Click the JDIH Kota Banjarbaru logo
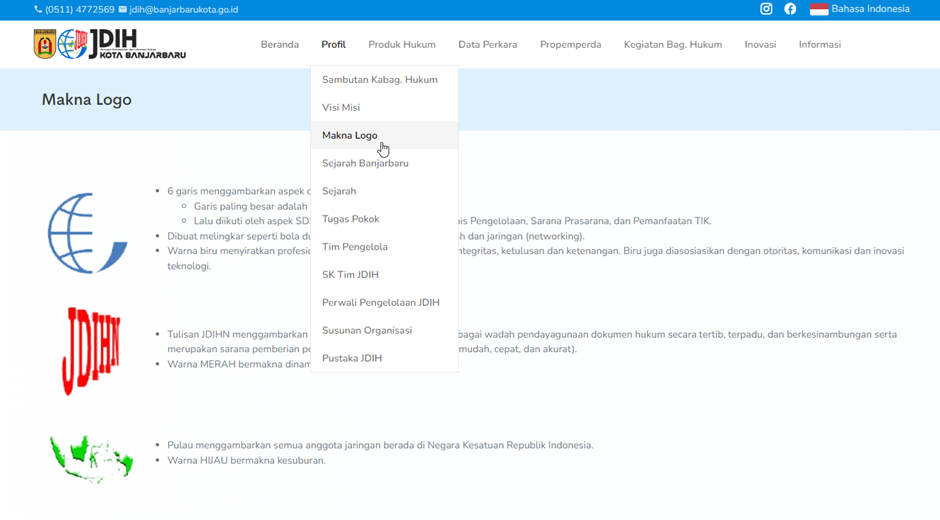Viewport: 940px width, 520px height. (109, 44)
